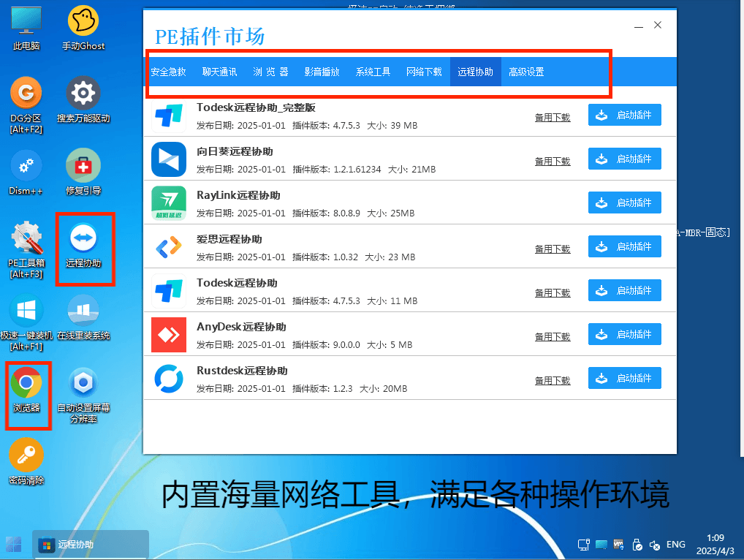The image size is (744, 560).
Task: Open DG分区 partition tool icon
Action: click(26, 105)
